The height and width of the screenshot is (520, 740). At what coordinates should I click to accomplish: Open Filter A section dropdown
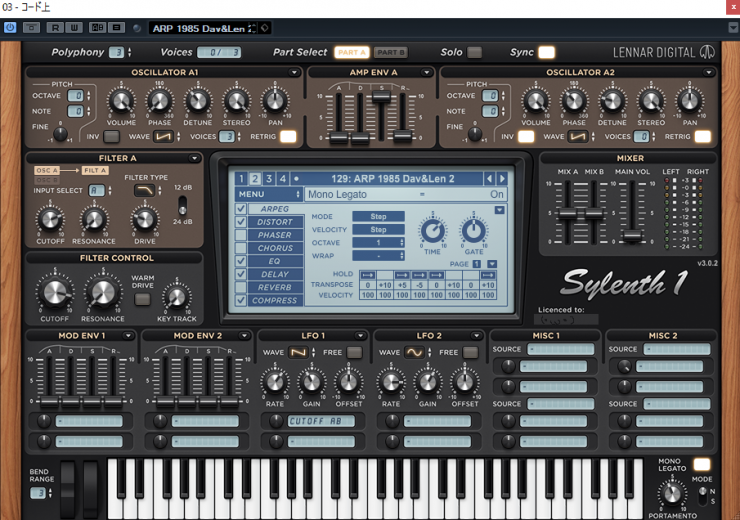pyautogui.click(x=194, y=158)
